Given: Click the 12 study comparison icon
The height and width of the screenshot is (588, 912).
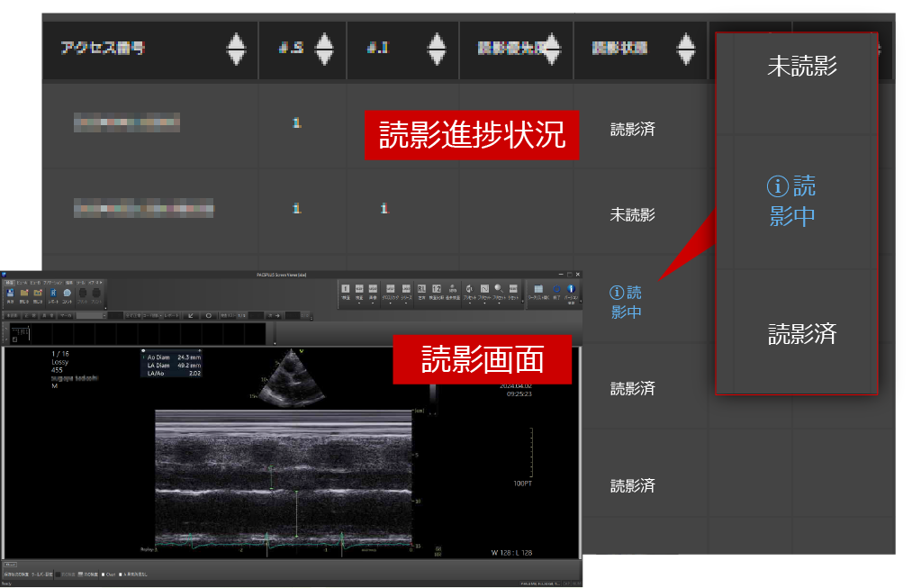Looking at the screenshot, I should 437,289.
